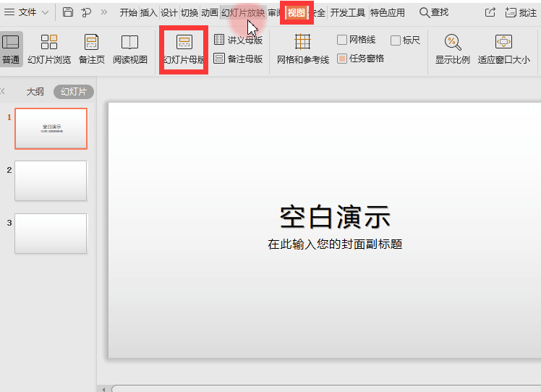This screenshot has width=541, height=392.
Task: Select the 幻灯片 panel tab
Action: point(74,92)
